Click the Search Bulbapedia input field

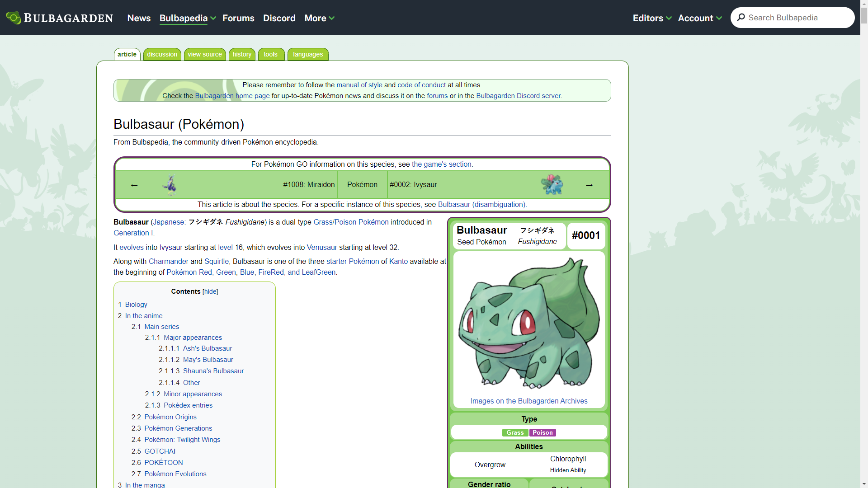click(x=796, y=18)
